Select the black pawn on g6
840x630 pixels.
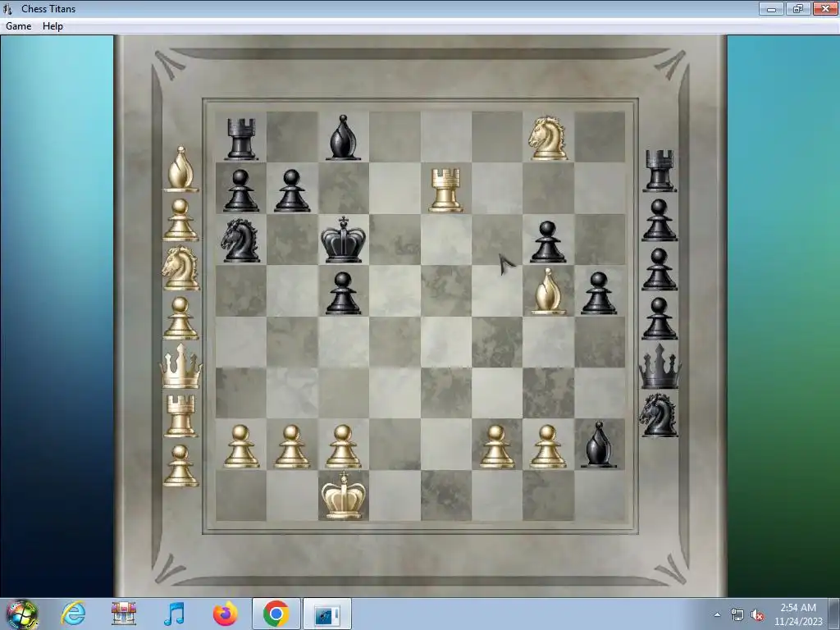[x=547, y=242]
